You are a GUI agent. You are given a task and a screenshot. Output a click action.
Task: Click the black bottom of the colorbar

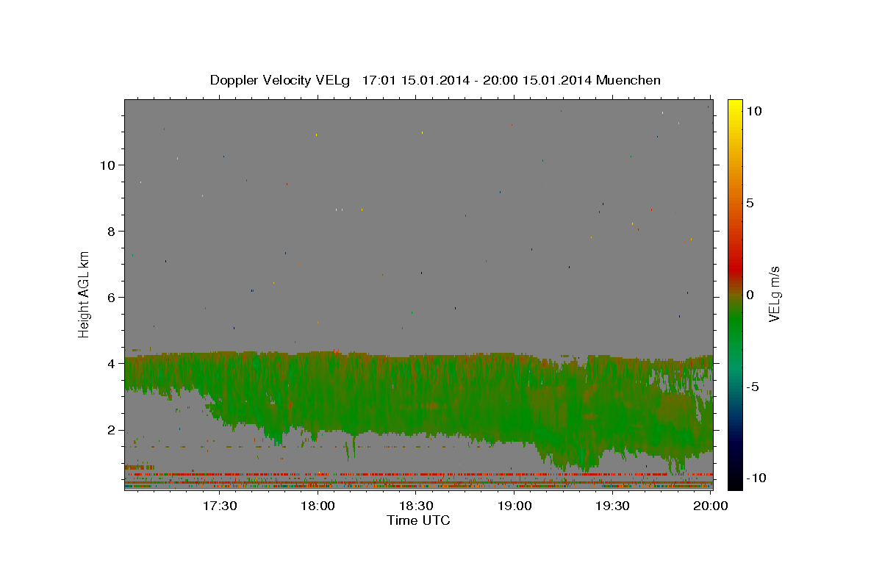point(735,481)
